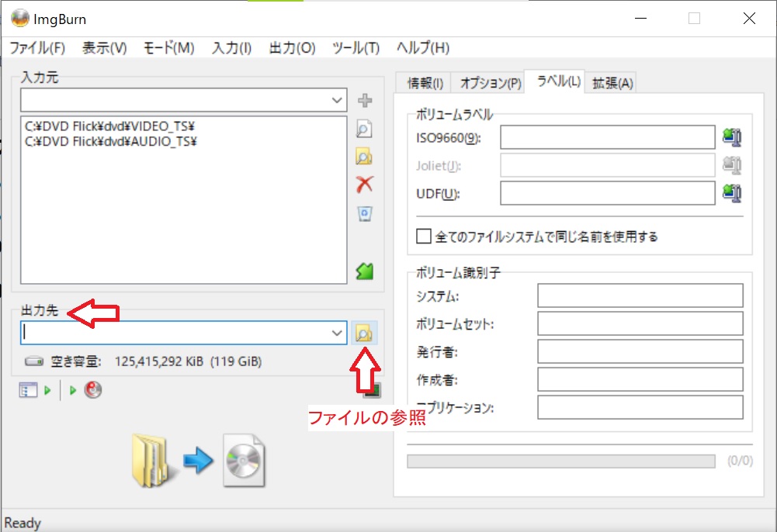Click the Ready status bar text

coord(23,523)
